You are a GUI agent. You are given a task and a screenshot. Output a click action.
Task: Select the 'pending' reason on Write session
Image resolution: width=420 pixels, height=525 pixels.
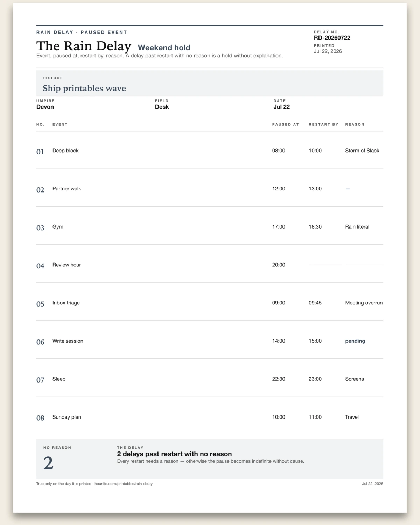(355, 341)
